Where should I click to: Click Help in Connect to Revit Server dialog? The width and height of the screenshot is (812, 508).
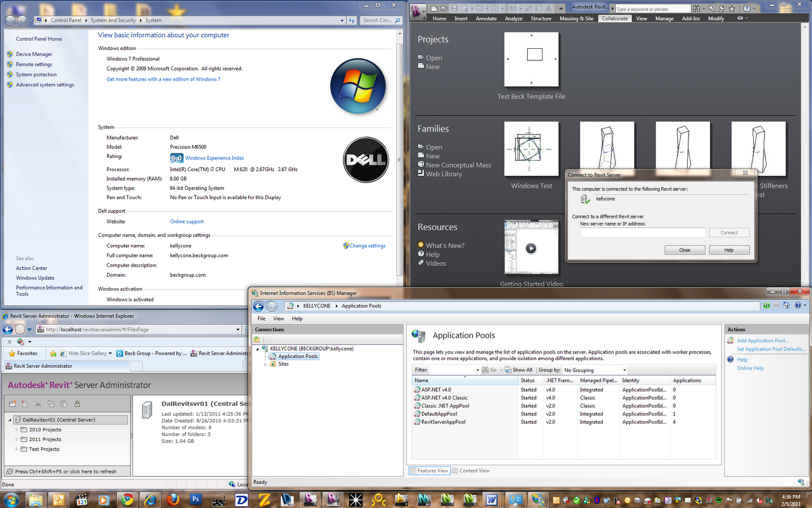point(729,250)
